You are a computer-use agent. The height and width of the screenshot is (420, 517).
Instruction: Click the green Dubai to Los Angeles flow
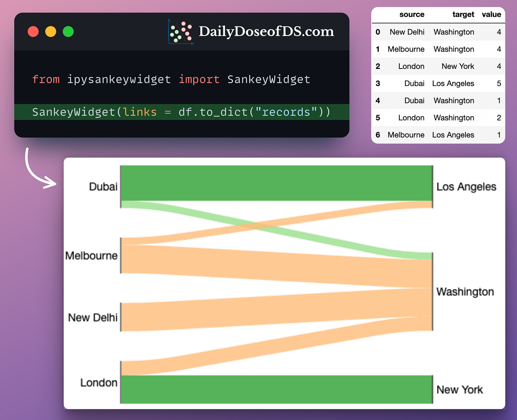277,183
